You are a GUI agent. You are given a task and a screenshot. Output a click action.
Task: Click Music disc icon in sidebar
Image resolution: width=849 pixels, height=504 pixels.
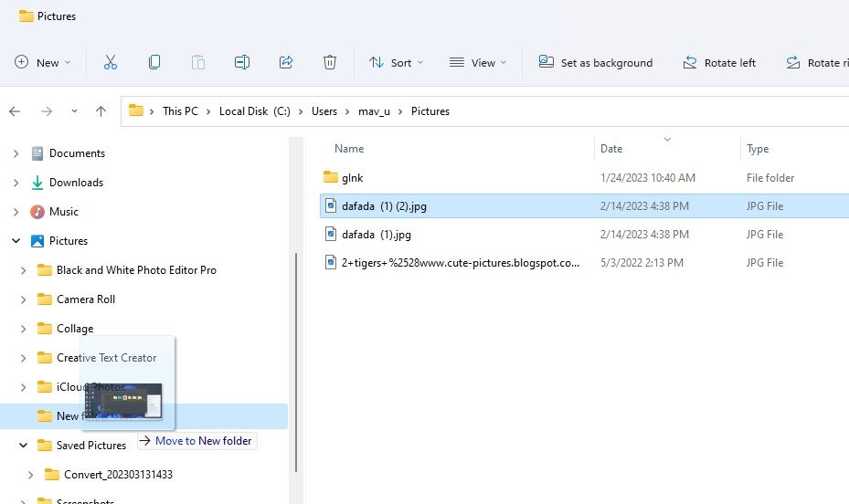[x=37, y=212]
